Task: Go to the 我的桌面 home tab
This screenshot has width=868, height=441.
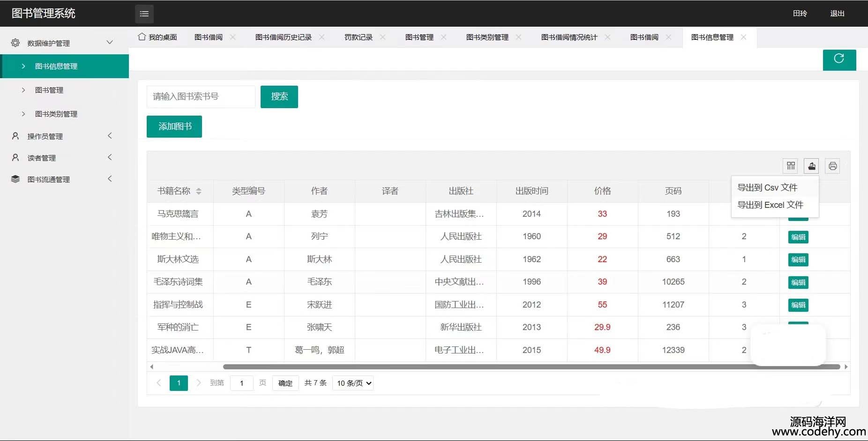Action: [x=158, y=37]
